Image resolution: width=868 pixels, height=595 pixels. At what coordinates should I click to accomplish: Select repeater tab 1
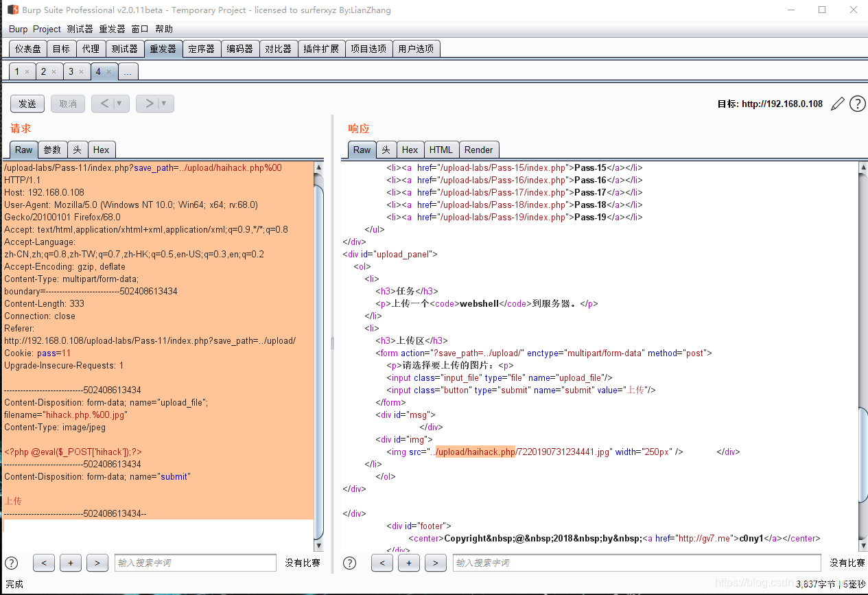17,72
